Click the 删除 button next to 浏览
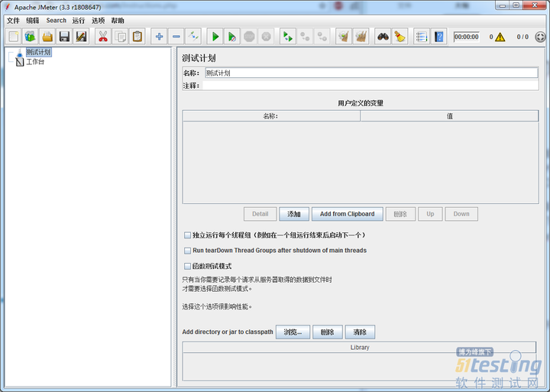Image resolution: width=550 pixels, height=392 pixels. tap(327, 332)
